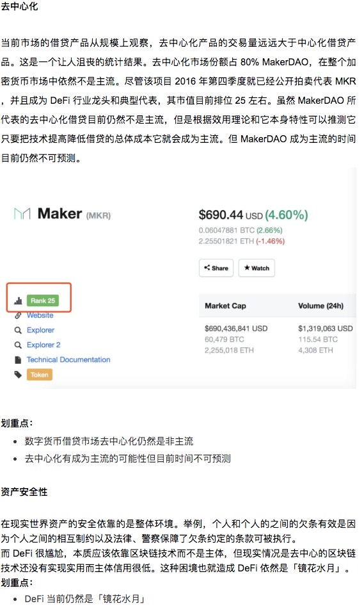Click the 去中心化 section heading
The image size is (364, 606).
19,6
